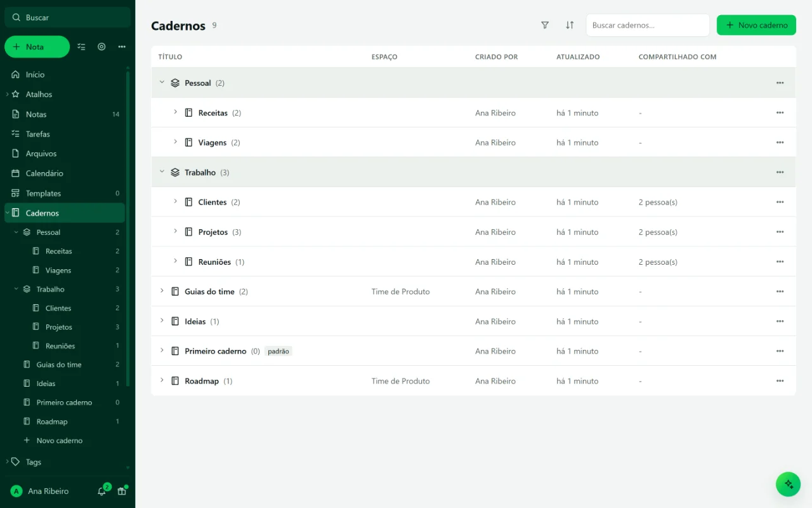Viewport: 812px width, 508px height.
Task: Create a new note with Nota button
Action: [x=37, y=47]
